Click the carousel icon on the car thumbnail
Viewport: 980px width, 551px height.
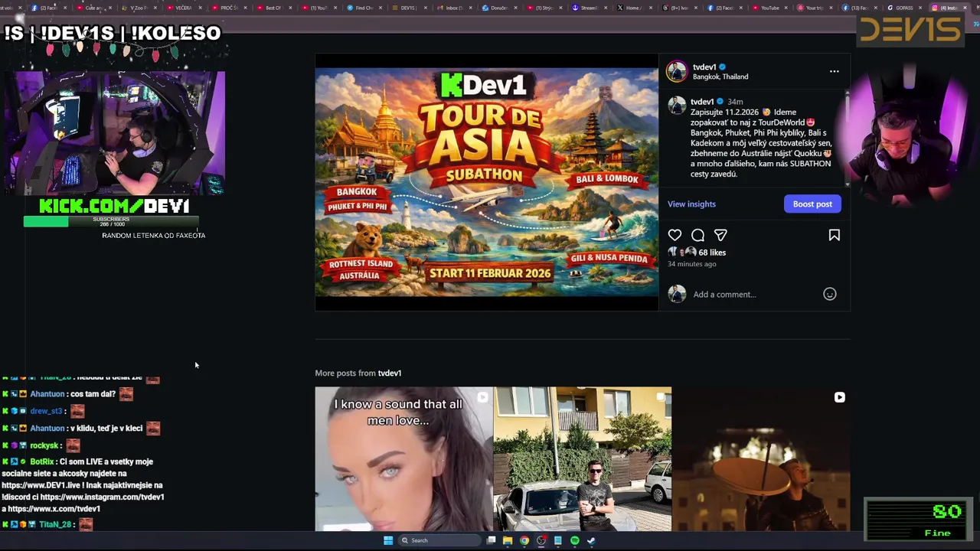[x=661, y=397]
